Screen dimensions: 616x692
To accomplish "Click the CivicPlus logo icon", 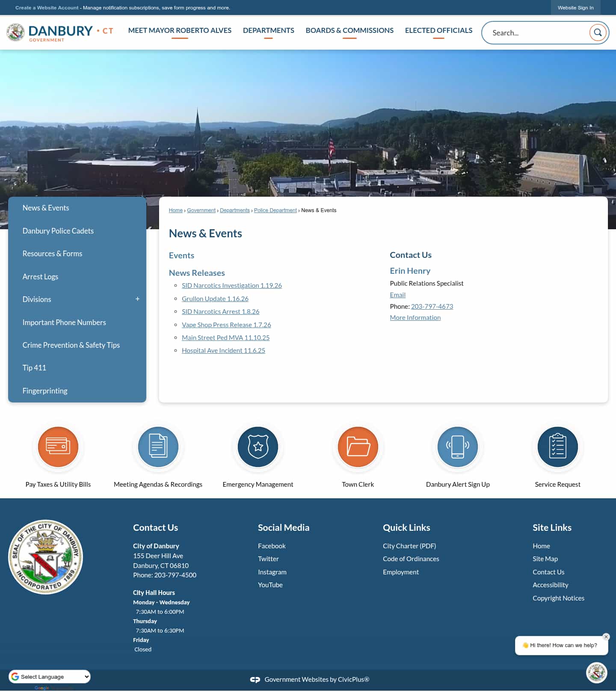I will (255, 680).
